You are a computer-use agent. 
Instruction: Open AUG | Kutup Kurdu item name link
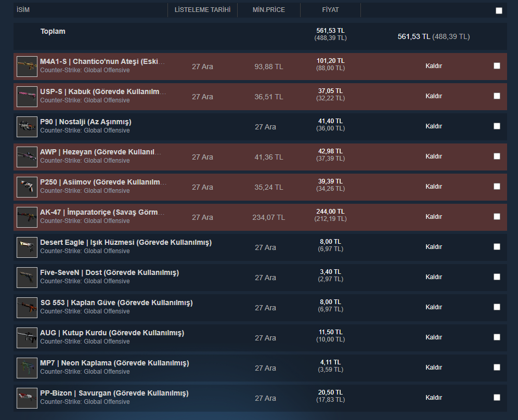tap(112, 333)
